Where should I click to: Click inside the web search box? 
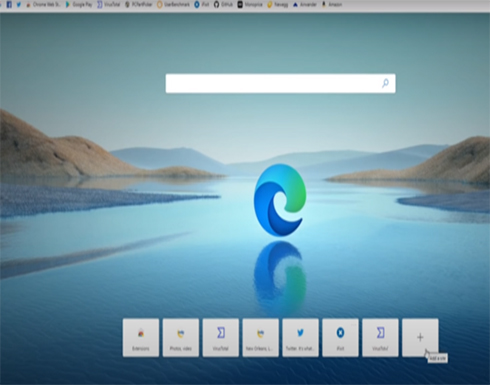pyautogui.click(x=280, y=83)
